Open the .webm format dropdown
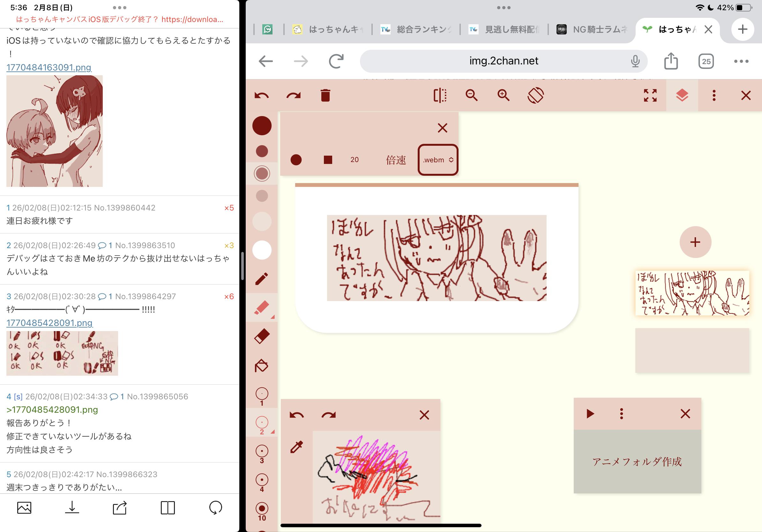Image resolution: width=762 pixels, height=532 pixels. tap(438, 160)
